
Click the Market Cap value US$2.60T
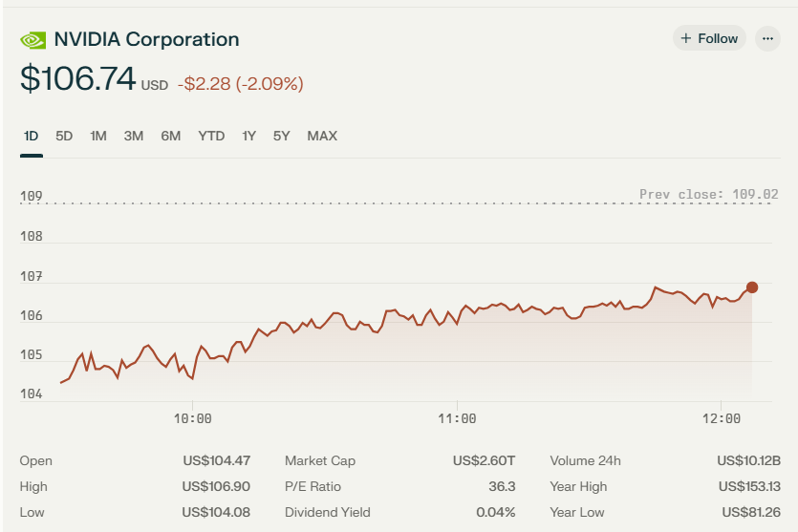tap(484, 460)
